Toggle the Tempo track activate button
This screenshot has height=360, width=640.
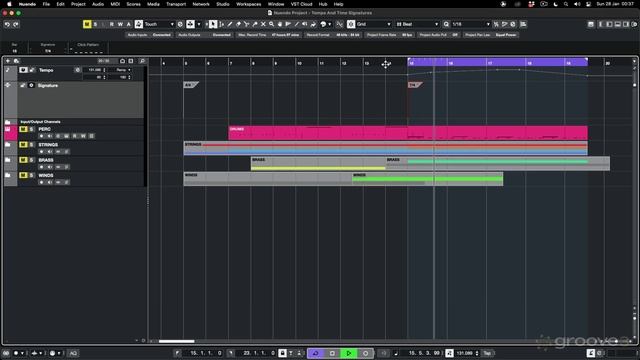click(x=23, y=70)
